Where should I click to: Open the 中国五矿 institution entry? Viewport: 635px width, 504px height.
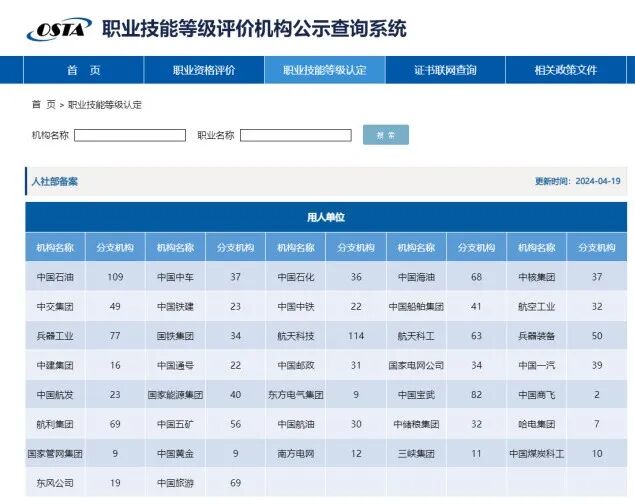coord(175,424)
